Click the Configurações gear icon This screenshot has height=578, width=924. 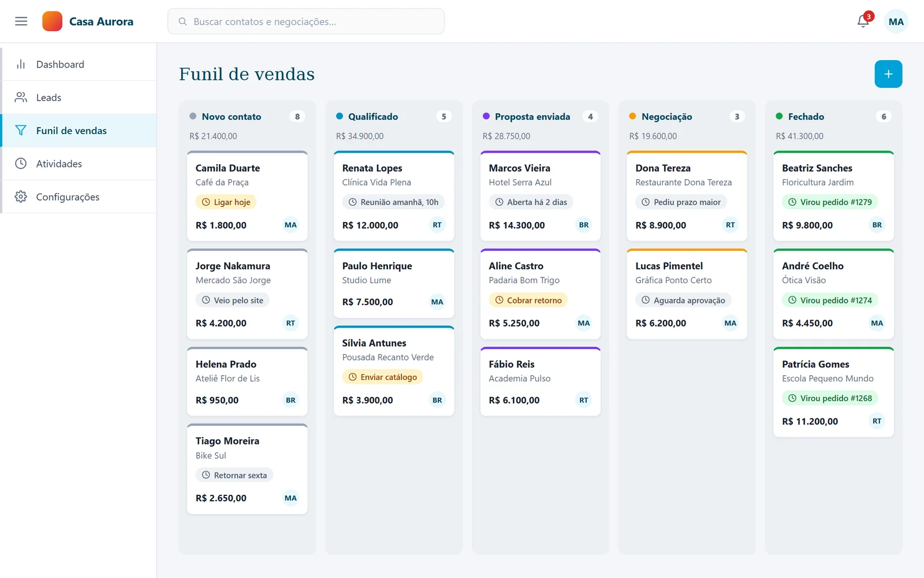(21, 197)
